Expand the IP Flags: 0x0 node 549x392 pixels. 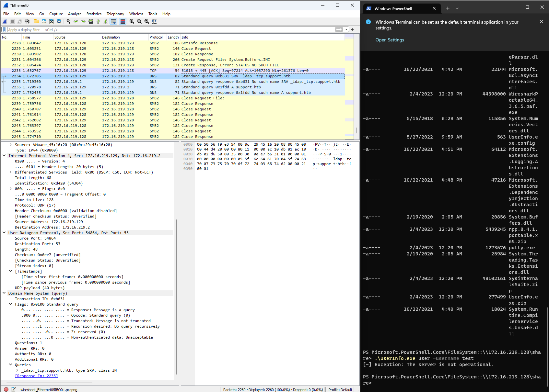coord(11,189)
